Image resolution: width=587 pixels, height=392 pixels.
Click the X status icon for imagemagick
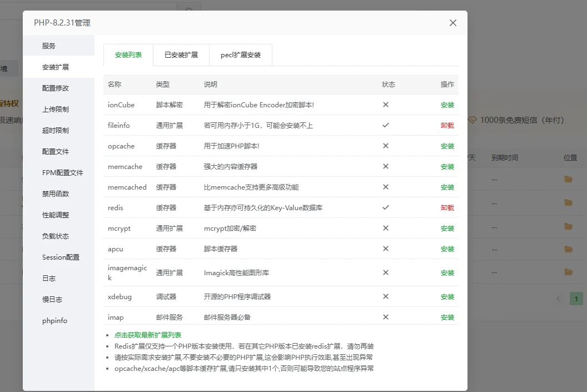pyautogui.click(x=386, y=272)
